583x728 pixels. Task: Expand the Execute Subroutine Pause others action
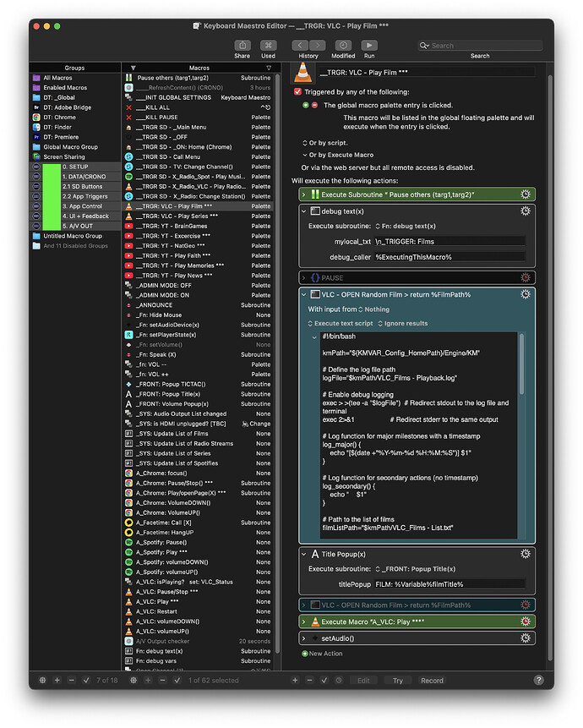coord(304,194)
